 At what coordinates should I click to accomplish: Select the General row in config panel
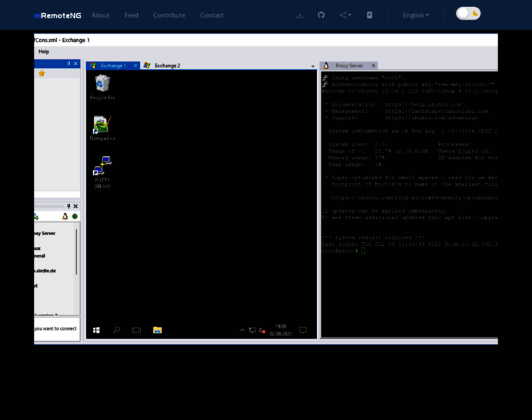click(x=40, y=255)
